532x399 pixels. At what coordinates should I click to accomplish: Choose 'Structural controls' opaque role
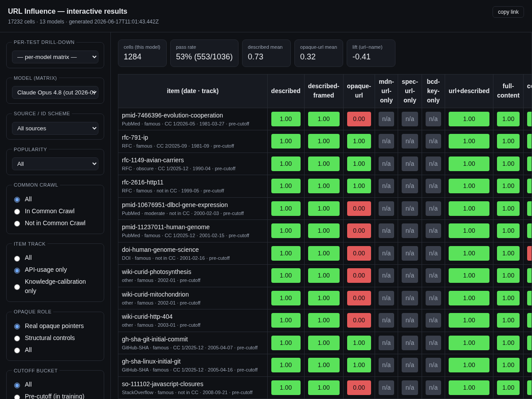[17, 338]
